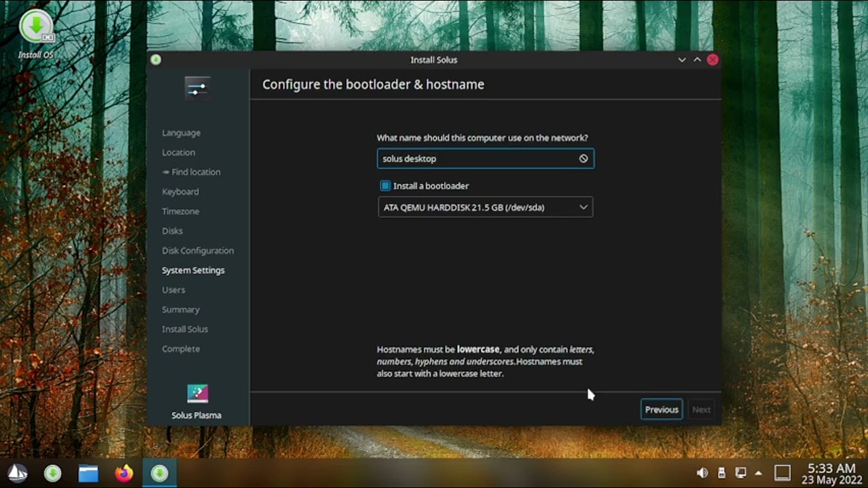Select Find location in the sidebar
The image size is (868, 488).
(x=191, y=172)
